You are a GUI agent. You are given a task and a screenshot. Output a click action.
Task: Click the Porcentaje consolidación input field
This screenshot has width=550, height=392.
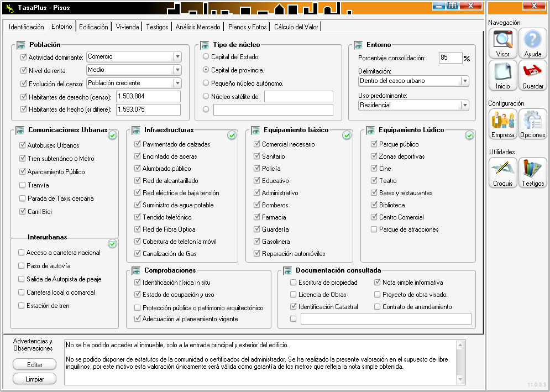click(450, 58)
